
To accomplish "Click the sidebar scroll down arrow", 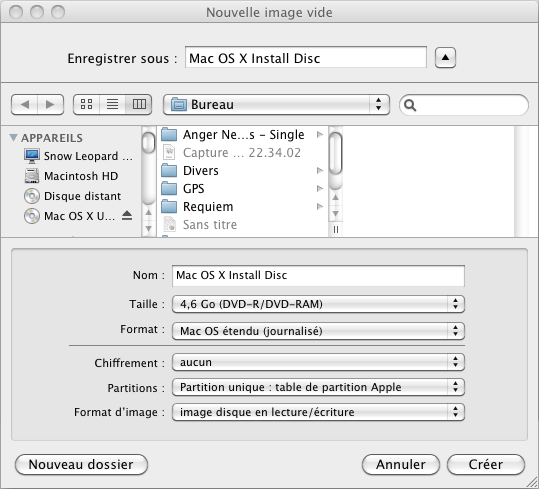I will tap(148, 228).
